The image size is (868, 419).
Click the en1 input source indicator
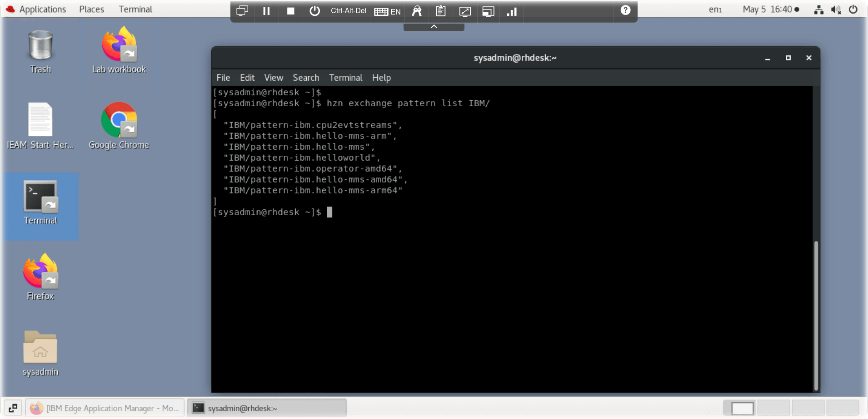[x=715, y=10]
